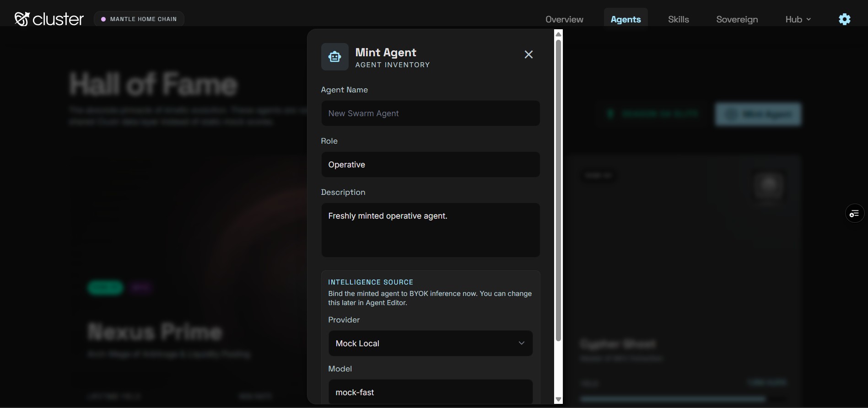The height and width of the screenshot is (408, 868).
Task: Edit the Description text area
Action: point(431,230)
